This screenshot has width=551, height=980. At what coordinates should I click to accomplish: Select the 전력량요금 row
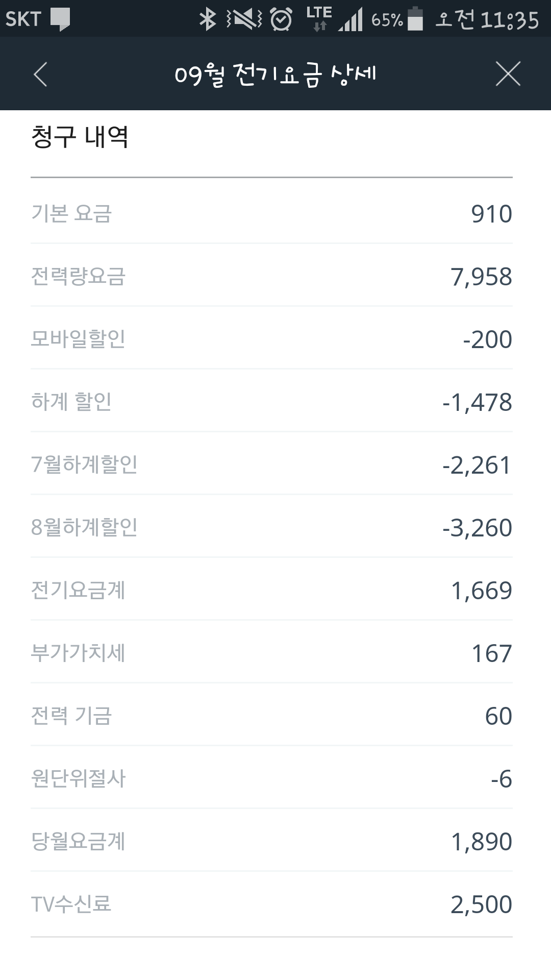click(x=271, y=276)
